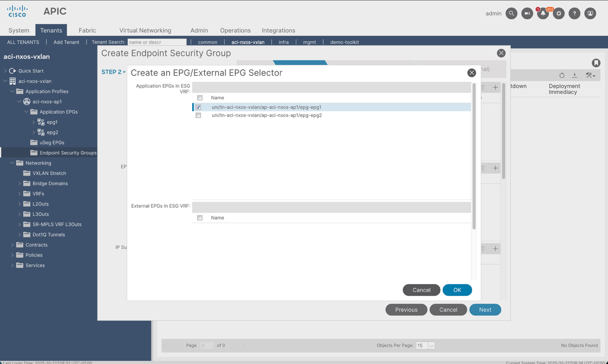
Task: Click the aci-nxos-vxlan tenant grid icon in the tree
Action: 12,81
